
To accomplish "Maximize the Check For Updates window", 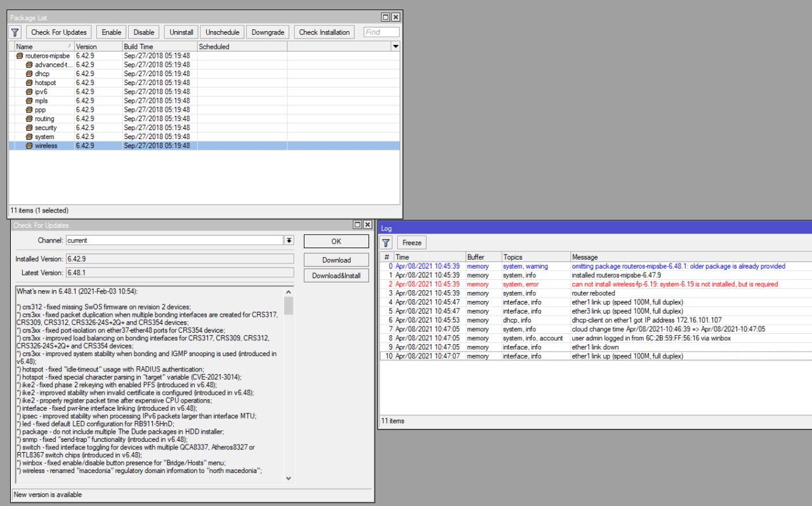I will pyautogui.click(x=358, y=225).
